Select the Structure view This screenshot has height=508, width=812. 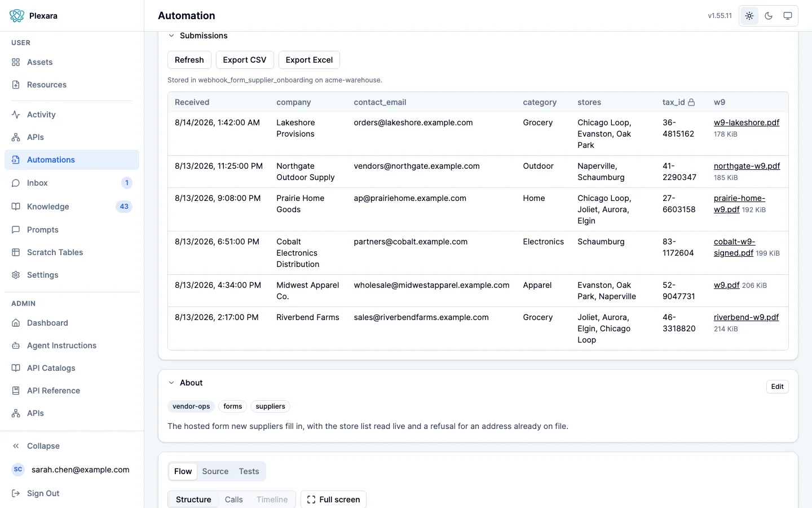[x=193, y=500]
